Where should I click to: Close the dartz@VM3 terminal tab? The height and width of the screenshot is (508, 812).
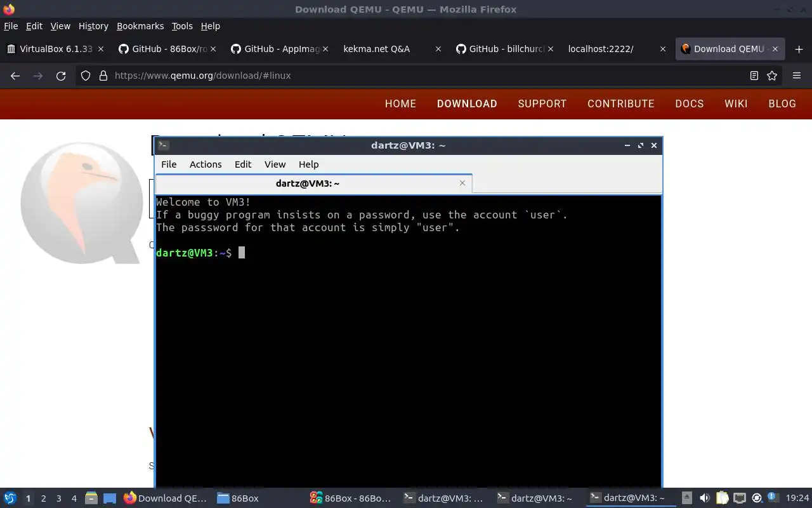(x=462, y=183)
